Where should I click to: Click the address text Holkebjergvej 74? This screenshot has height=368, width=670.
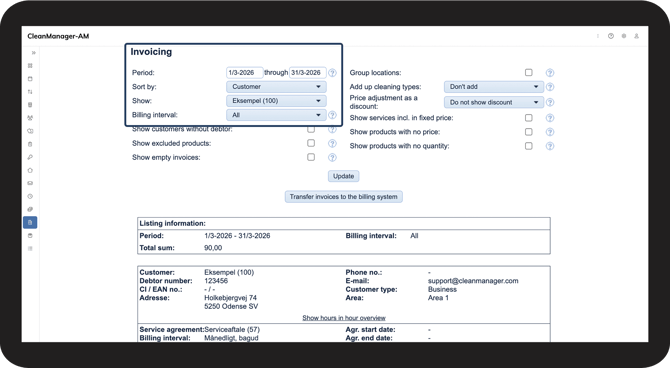[x=230, y=298]
